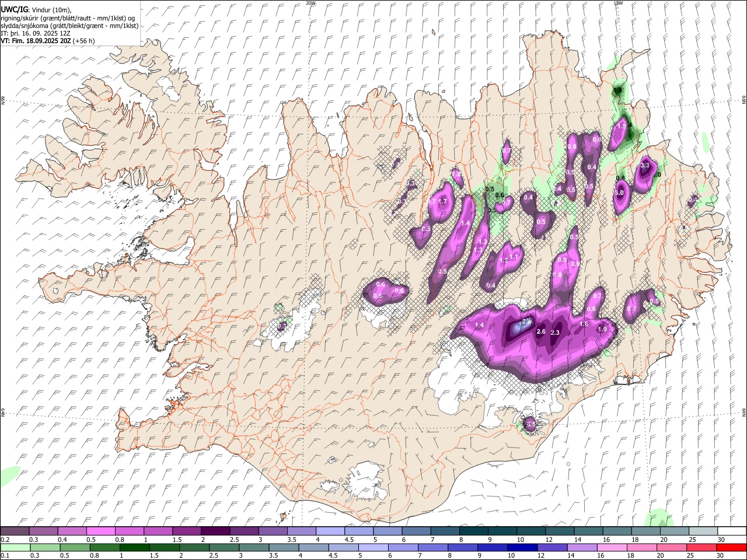The image size is (747, 560).
Task: Click the '2.3' value over the glacier area
Action: (x=555, y=332)
